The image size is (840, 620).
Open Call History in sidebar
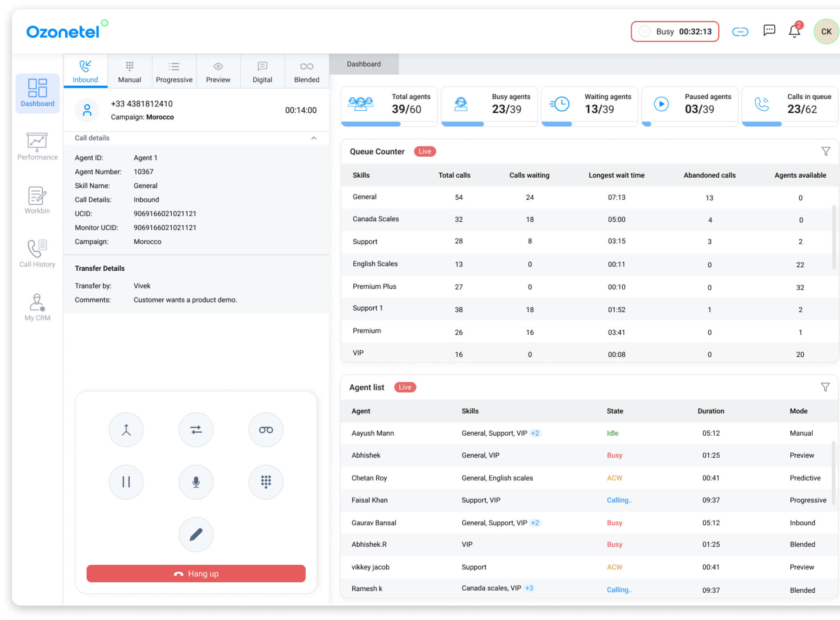[37, 254]
